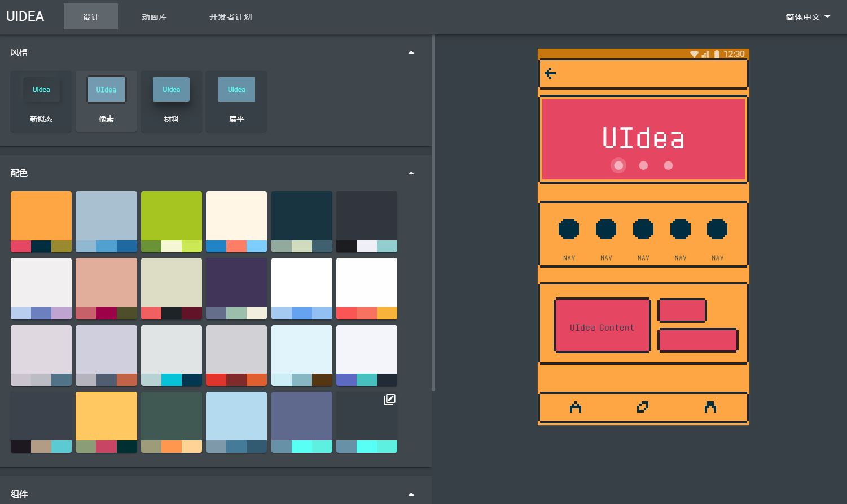Switch to the 动画库 tab
This screenshot has height=504, width=847.
click(154, 16)
